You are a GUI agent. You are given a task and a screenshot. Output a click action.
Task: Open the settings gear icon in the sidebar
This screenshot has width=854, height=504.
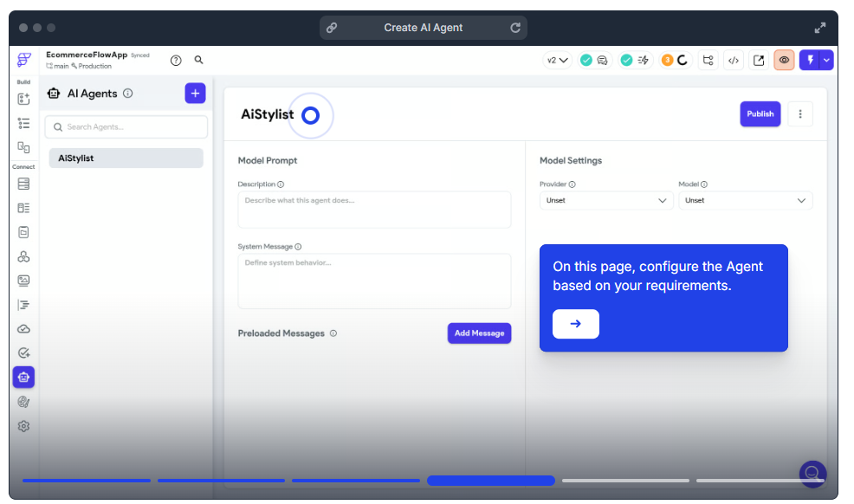[x=23, y=426]
